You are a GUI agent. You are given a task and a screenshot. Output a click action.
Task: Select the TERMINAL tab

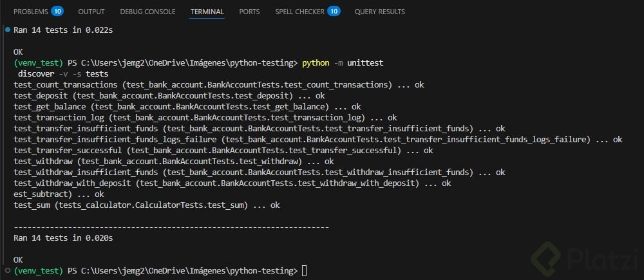[207, 12]
